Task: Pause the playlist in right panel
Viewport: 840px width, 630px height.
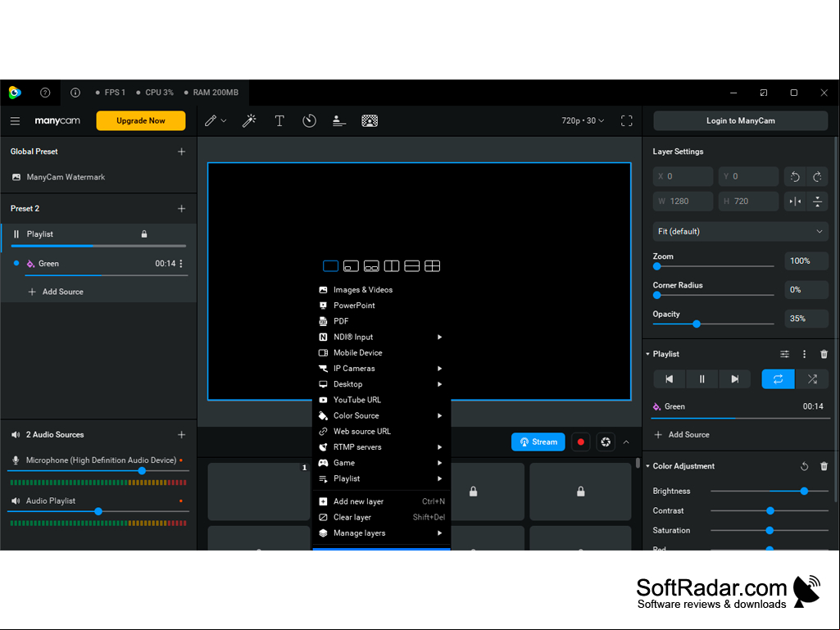Action: pos(702,379)
